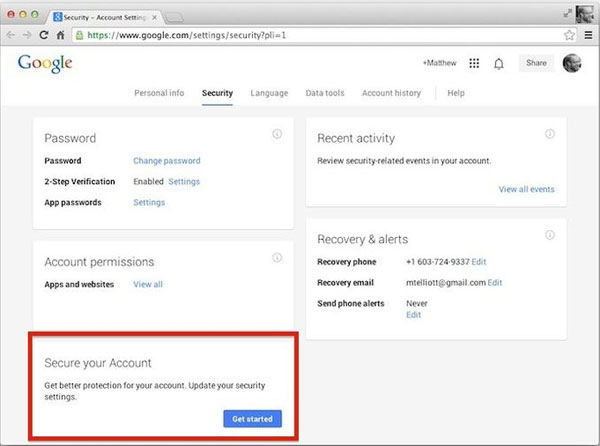Edit the Recovery email address

(495, 283)
